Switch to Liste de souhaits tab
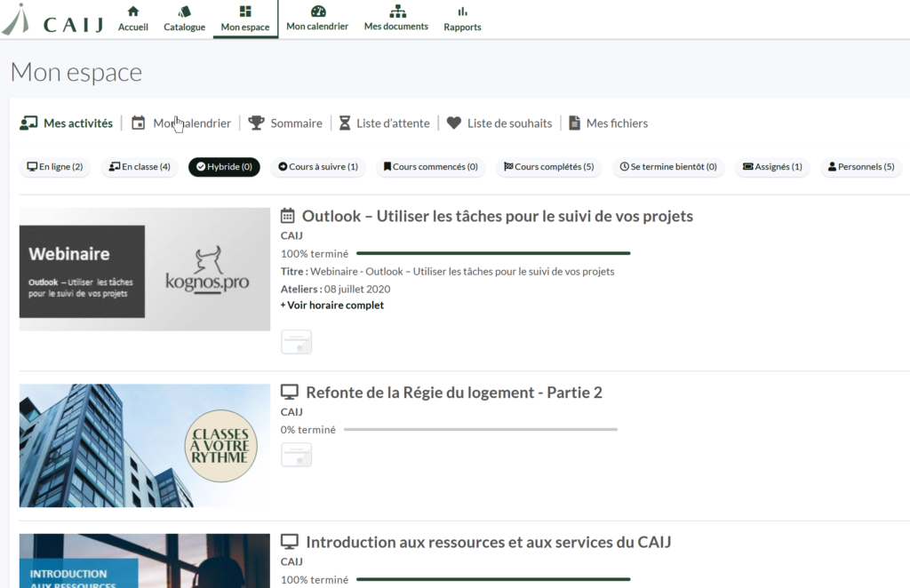910x588 pixels. pos(499,123)
